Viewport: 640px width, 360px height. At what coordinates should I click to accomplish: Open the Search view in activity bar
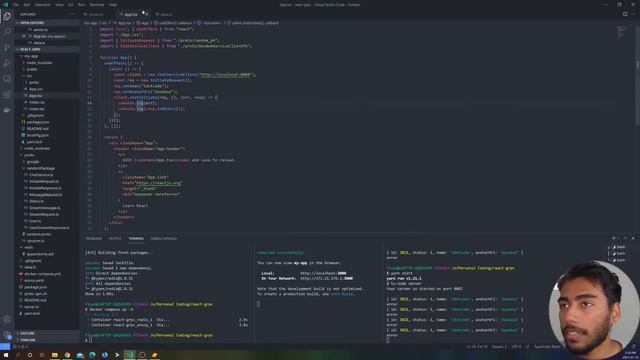(7, 31)
